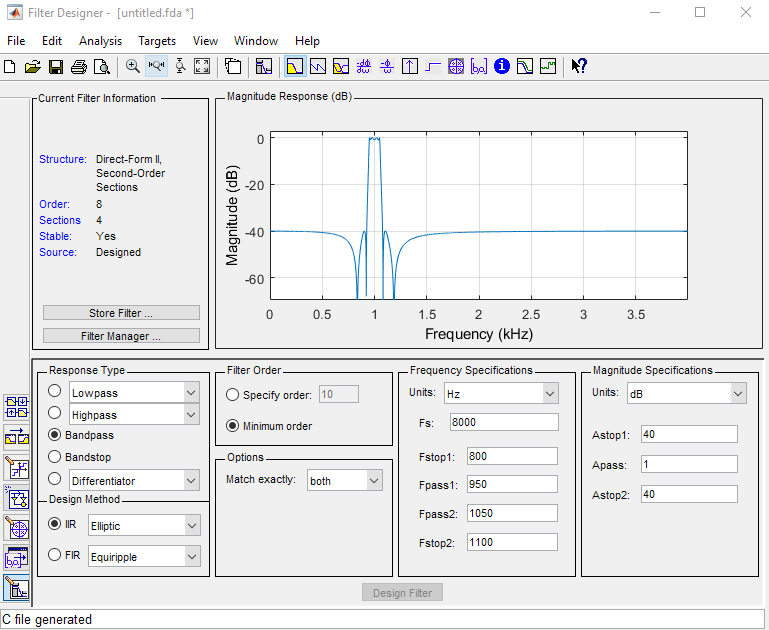Image resolution: width=769 pixels, height=630 pixels.
Task: Choose the Minimum order radio button
Action: click(x=232, y=426)
